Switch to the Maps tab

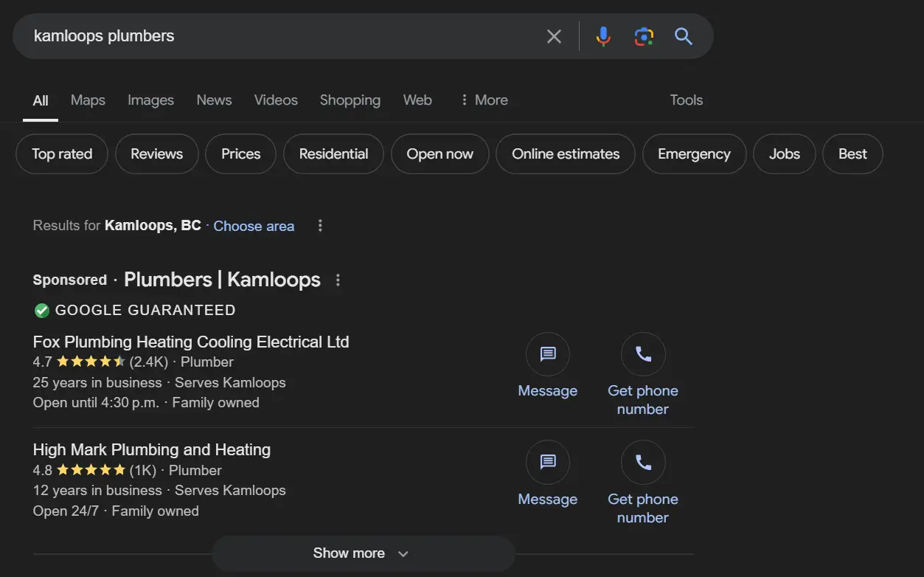88,100
